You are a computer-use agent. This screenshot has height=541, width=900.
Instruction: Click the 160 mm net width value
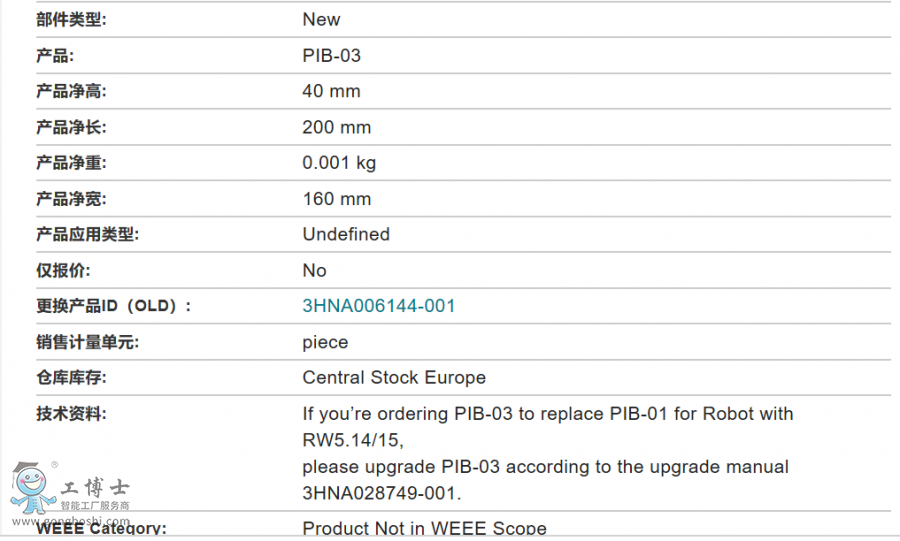(336, 199)
